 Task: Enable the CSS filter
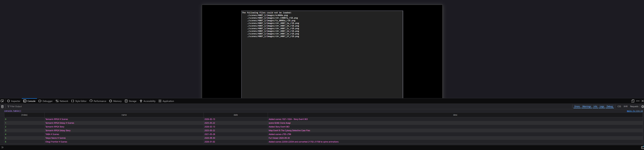pos(619,106)
